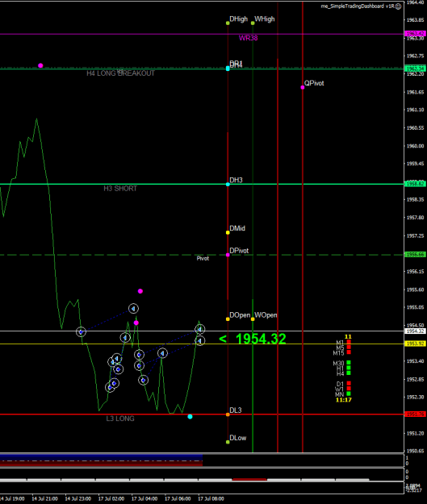Click the H4 LONG BREAKOUT label
The height and width of the screenshot is (504, 427).
point(120,73)
